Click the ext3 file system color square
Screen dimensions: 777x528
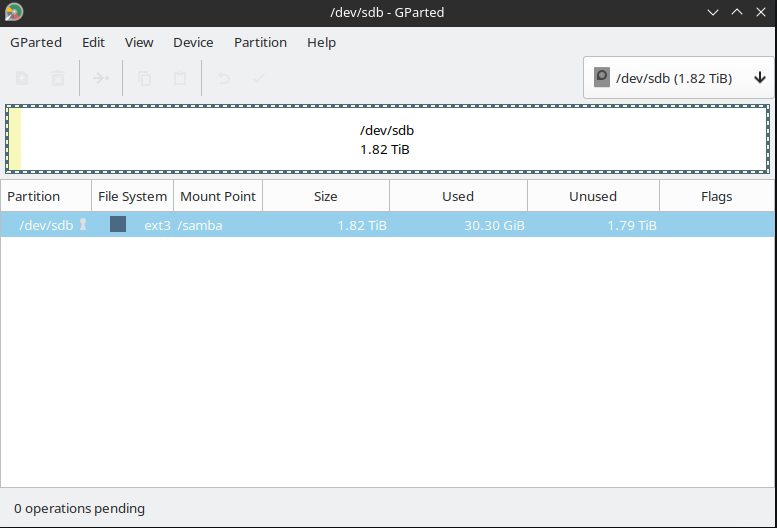(x=118, y=224)
